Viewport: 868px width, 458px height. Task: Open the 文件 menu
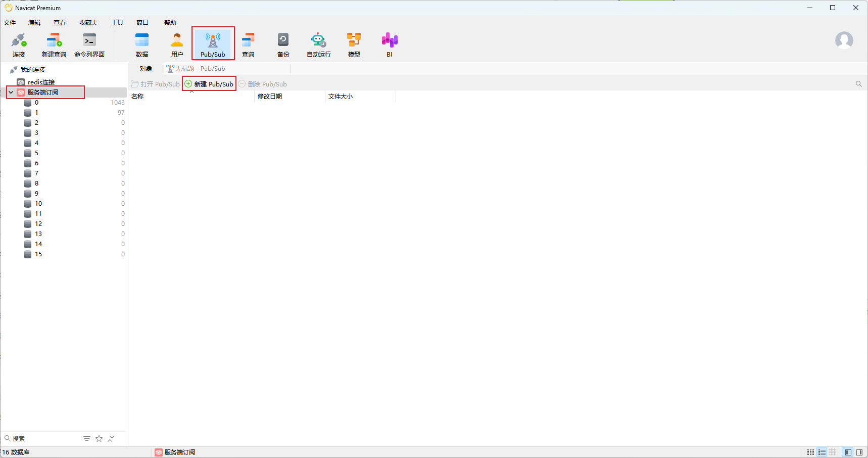tap(10, 23)
